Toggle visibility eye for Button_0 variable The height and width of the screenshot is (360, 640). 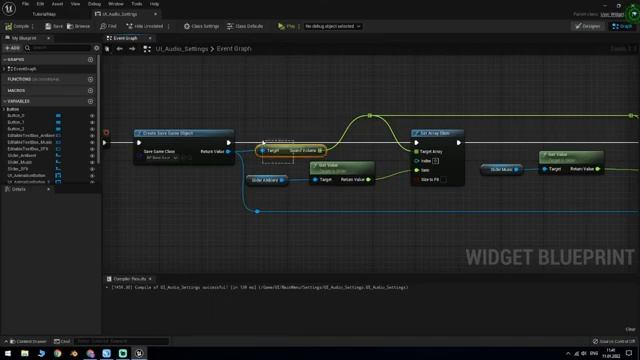tap(92, 116)
